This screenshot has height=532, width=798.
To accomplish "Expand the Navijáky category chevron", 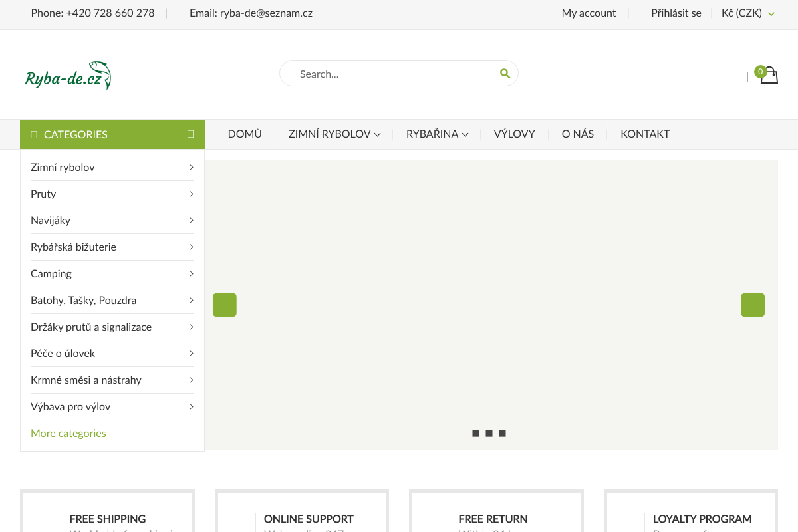I will 191,220.
